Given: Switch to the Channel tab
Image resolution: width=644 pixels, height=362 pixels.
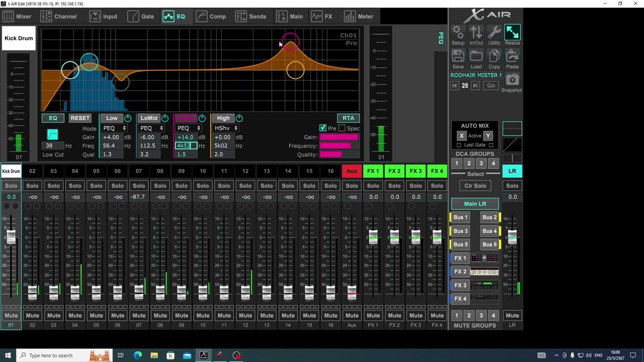Looking at the screenshot, I should coord(59,17).
